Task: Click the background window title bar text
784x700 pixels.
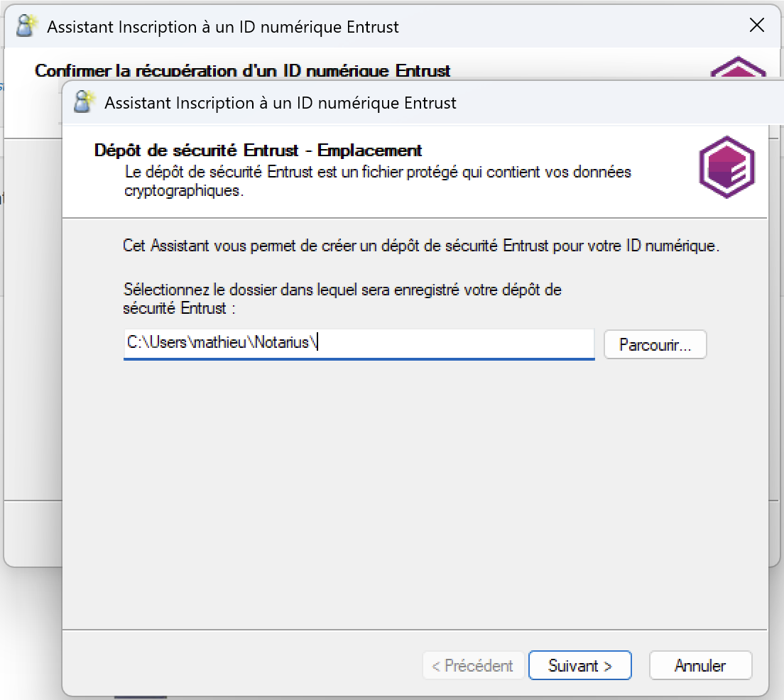Action: coord(222,28)
